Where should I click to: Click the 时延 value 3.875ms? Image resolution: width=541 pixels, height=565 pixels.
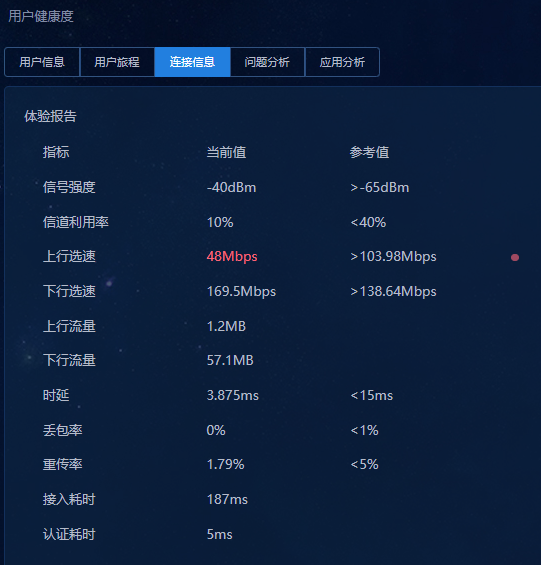232,395
